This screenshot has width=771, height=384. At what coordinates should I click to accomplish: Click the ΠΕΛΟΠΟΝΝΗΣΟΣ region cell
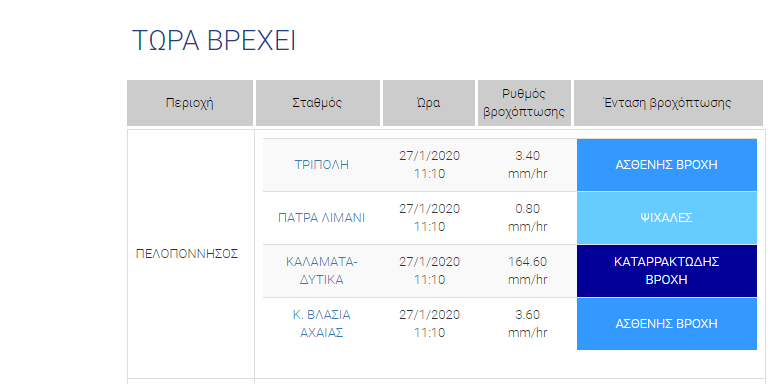pos(187,254)
